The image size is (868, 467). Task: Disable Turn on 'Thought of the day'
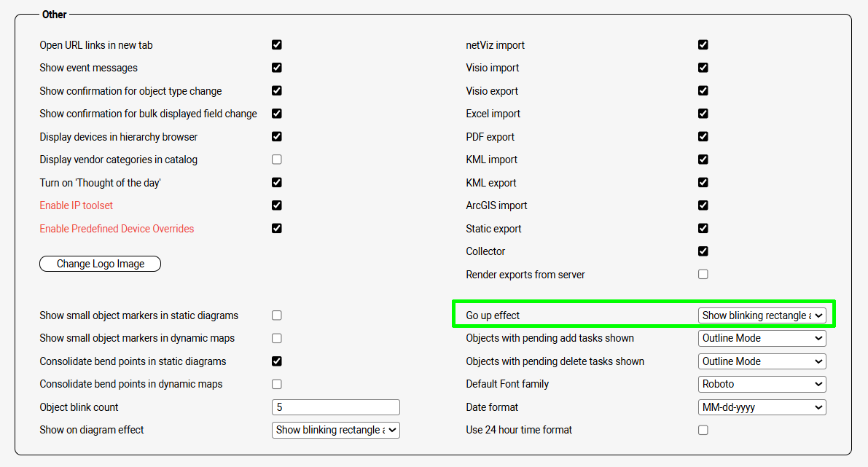(x=277, y=182)
